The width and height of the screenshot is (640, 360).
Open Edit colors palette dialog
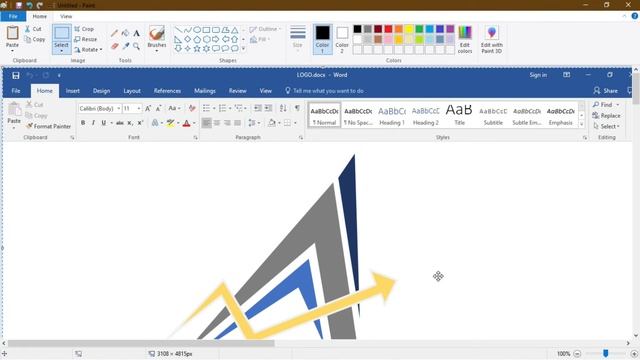coord(465,39)
